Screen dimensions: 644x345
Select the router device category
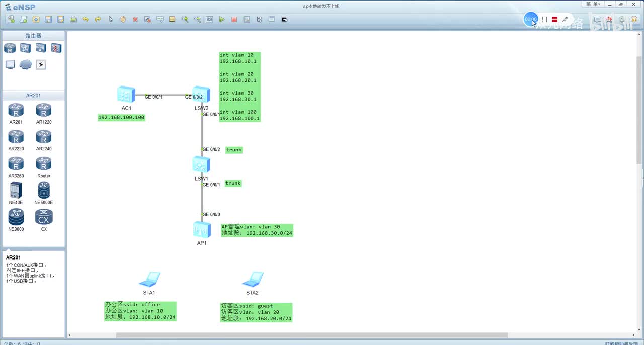pyautogui.click(x=10, y=48)
